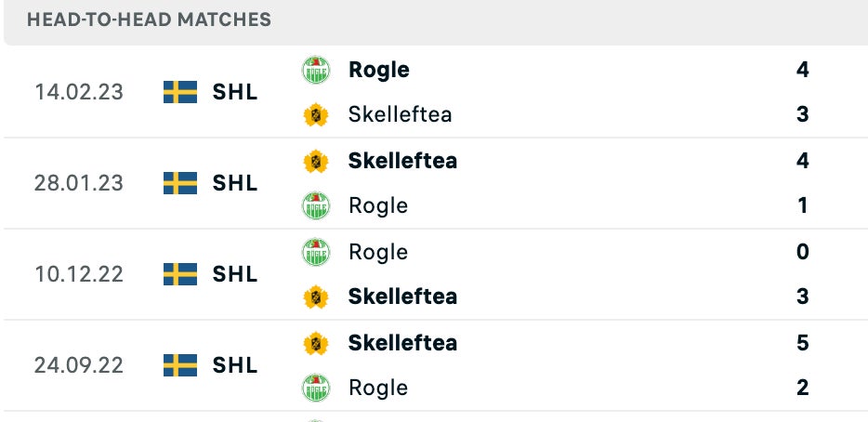The image size is (868, 422).
Task: Select the SHL league label for 10.12.22
Action: (235, 274)
